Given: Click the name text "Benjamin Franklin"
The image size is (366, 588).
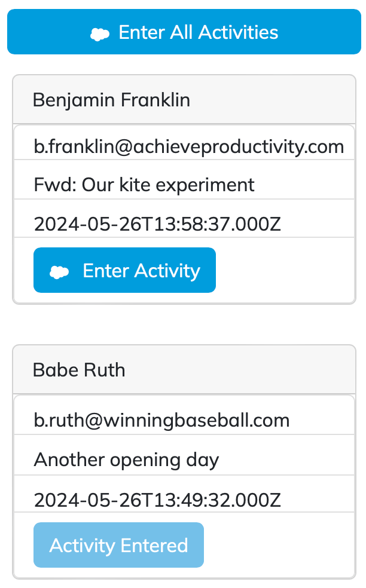Looking at the screenshot, I should pos(111,100).
